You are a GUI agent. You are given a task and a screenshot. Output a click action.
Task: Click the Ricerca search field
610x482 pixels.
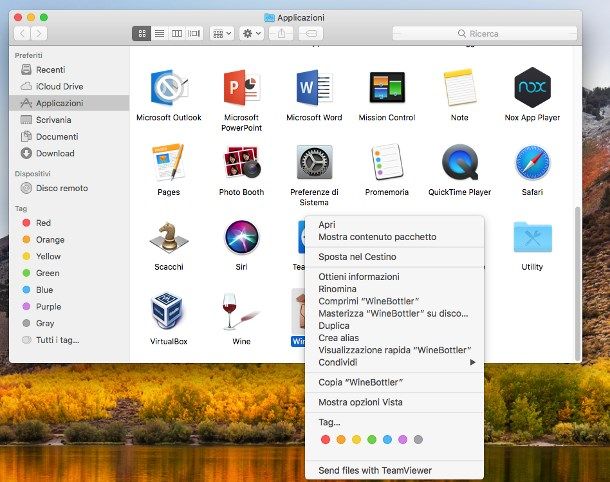[485, 33]
